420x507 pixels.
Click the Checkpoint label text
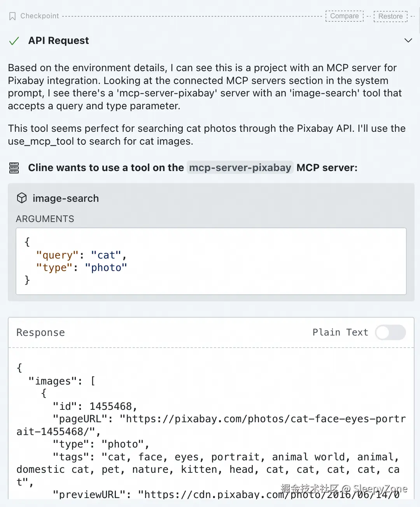pyautogui.click(x=40, y=16)
